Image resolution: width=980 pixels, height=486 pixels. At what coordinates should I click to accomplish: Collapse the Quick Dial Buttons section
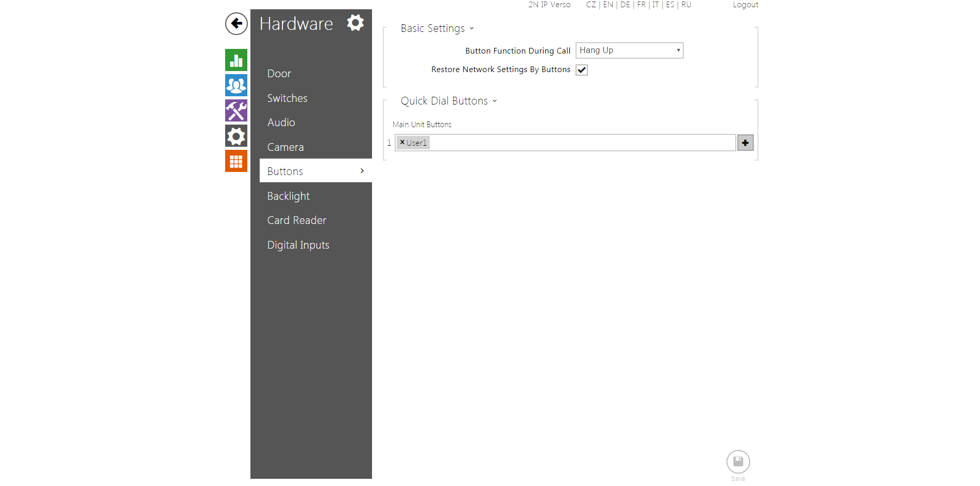[448, 101]
